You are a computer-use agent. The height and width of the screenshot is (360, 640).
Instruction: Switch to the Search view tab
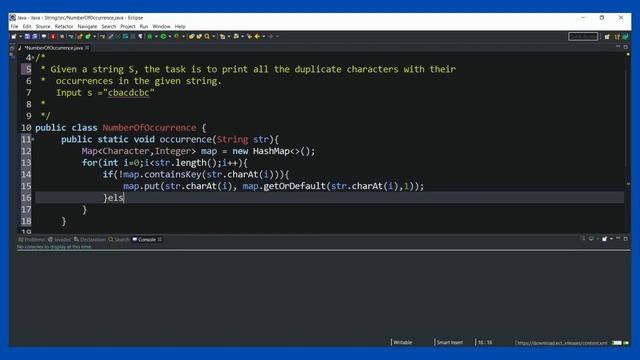[119, 240]
